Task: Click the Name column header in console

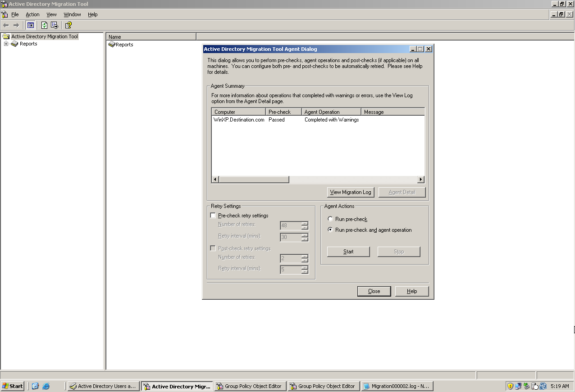Action: click(x=151, y=37)
